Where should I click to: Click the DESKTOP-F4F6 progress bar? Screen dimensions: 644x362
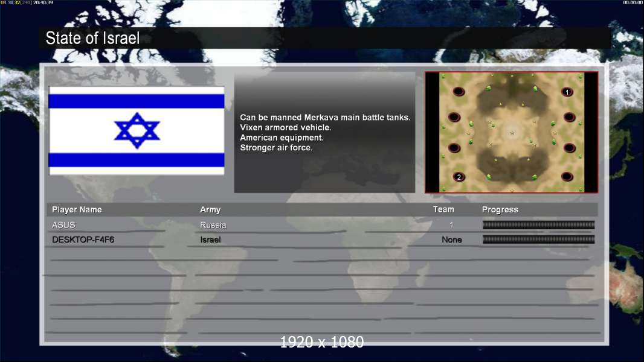pos(538,240)
